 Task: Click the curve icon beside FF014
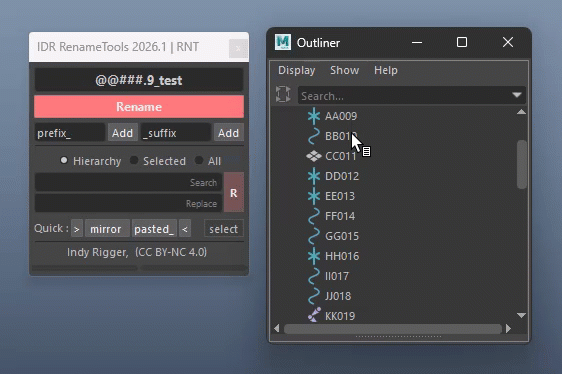pos(314,216)
